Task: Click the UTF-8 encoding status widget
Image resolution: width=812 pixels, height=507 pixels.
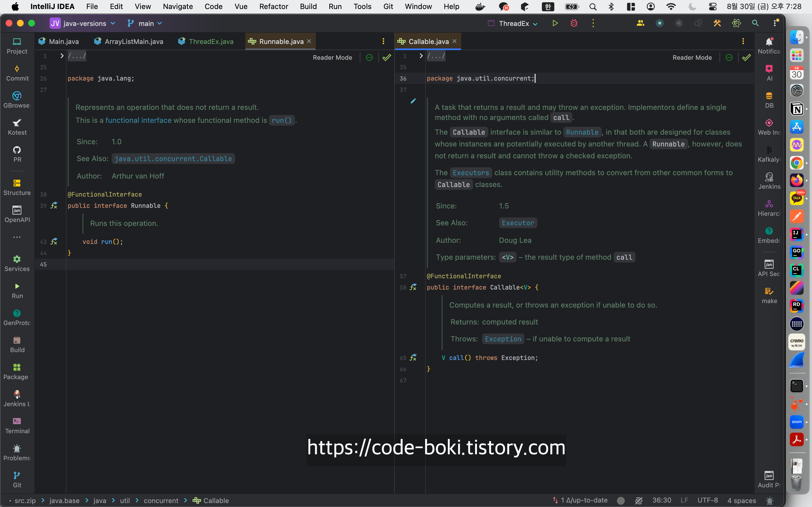Action: (707, 500)
